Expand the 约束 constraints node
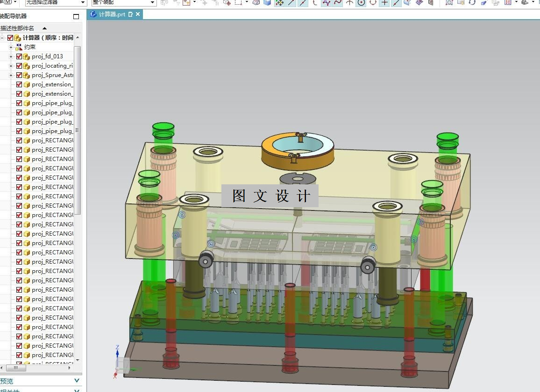This screenshot has height=392, width=540. coord(11,47)
